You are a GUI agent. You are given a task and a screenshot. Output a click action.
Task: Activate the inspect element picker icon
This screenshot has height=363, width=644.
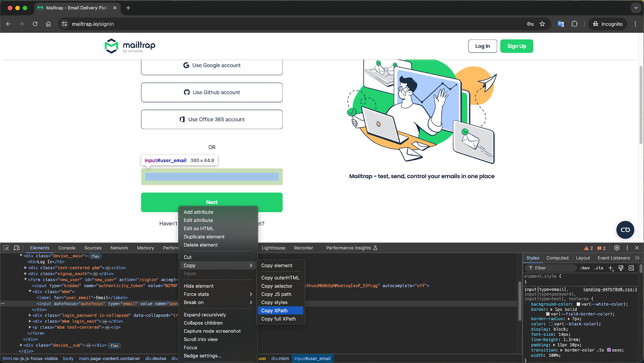[x=6, y=248]
